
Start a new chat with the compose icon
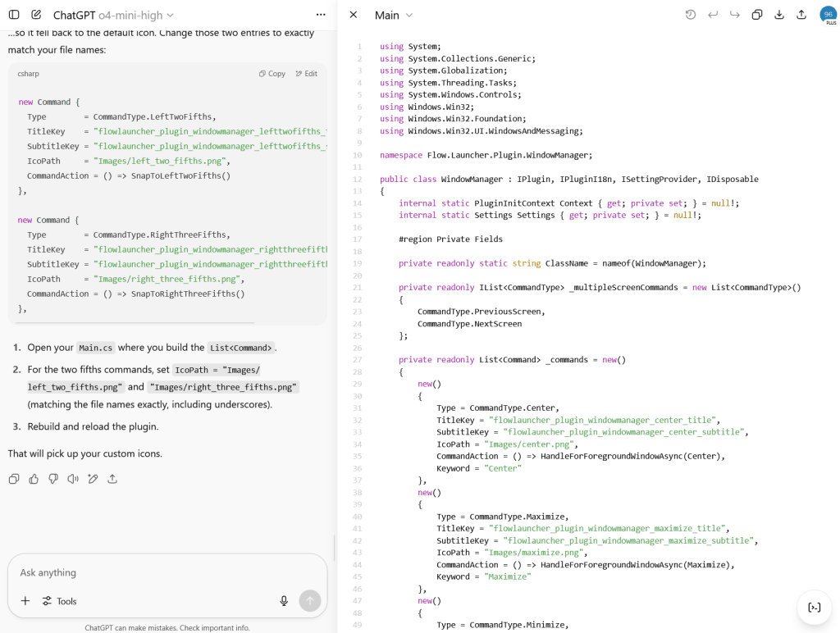tap(36, 15)
